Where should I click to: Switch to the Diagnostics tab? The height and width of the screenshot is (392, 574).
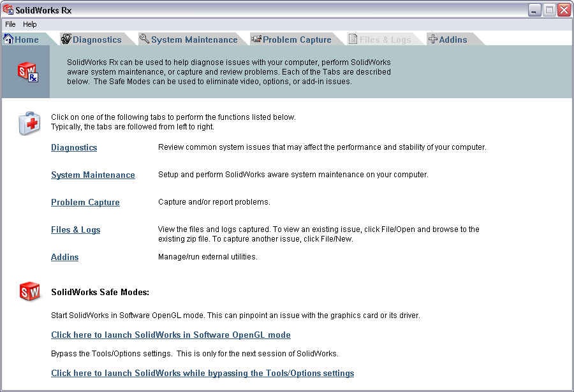pos(97,40)
